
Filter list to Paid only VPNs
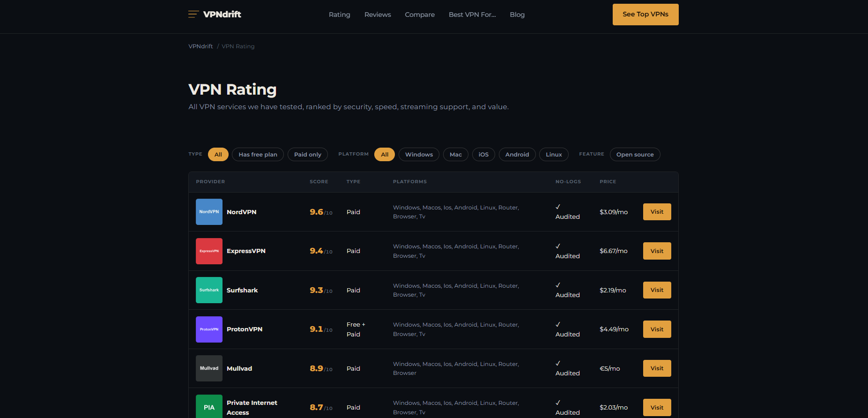[308, 155]
